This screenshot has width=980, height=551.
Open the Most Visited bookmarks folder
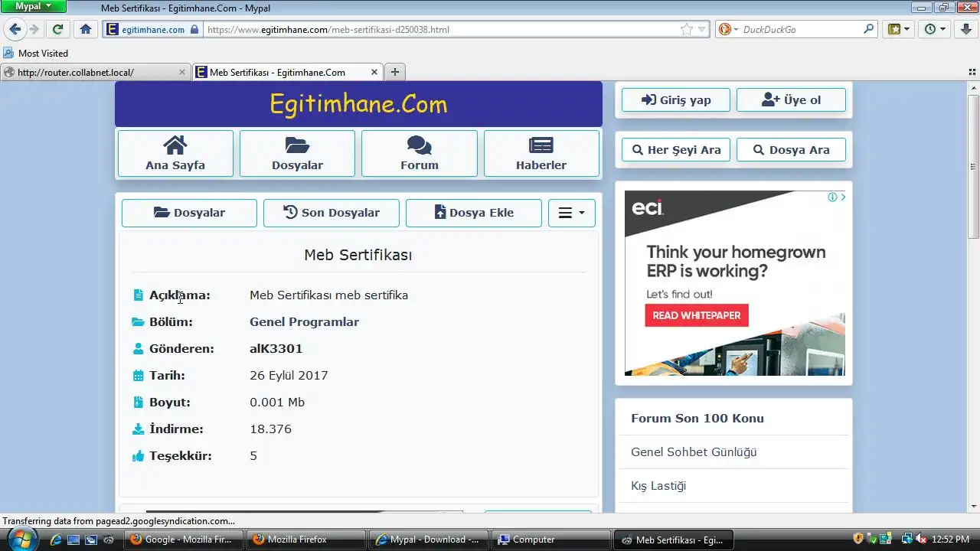pos(36,53)
